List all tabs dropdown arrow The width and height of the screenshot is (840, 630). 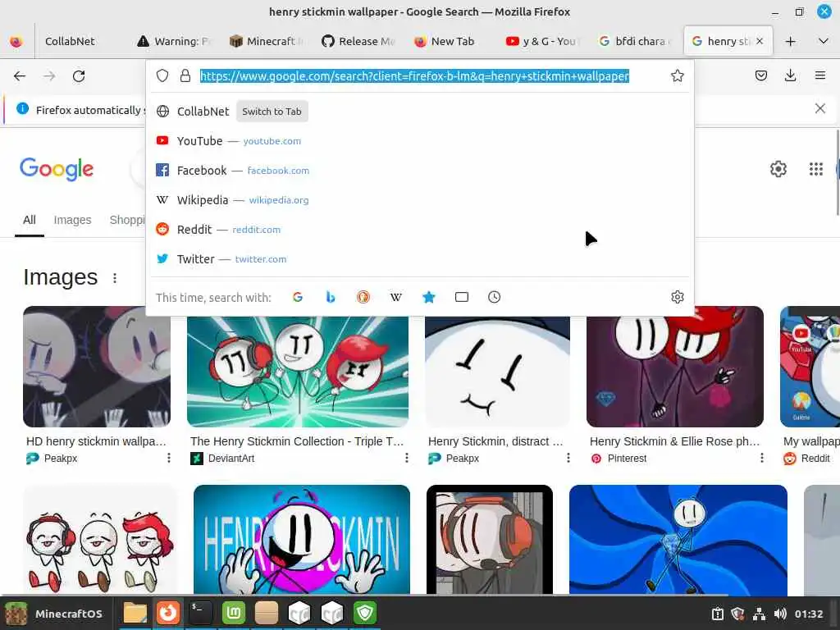(x=824, y=41)
